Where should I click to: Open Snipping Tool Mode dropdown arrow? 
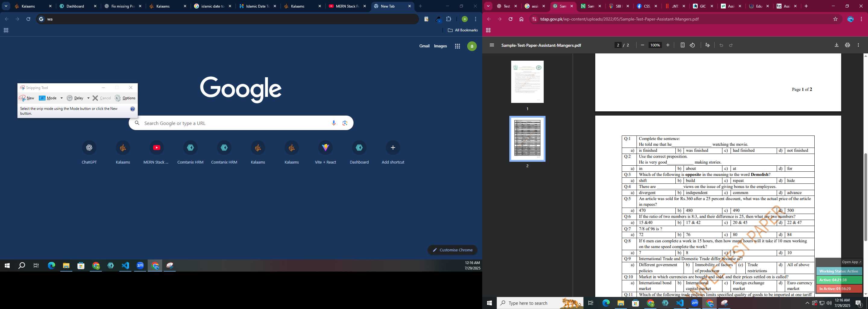coord(61,98)
